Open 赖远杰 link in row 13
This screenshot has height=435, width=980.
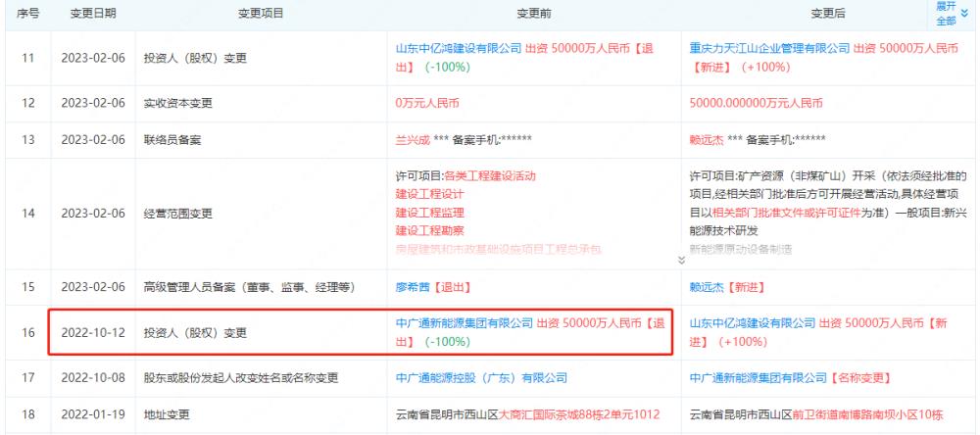[x=707, y=140]
